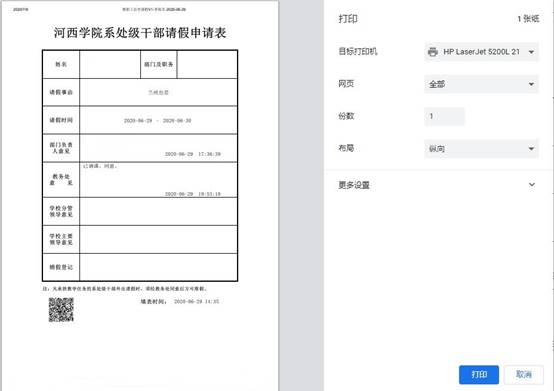This screenshot has height=391, width=554.
Task: Click the 更多设置 label text
Action: 354,185
